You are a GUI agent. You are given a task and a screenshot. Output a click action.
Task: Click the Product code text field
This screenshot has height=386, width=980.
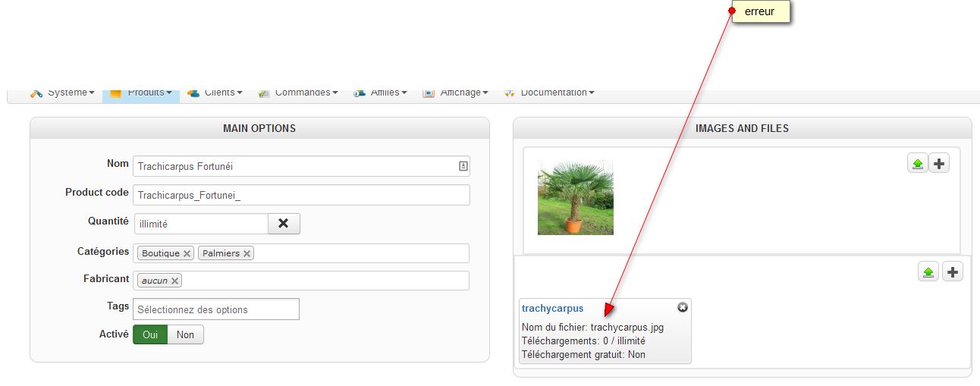[x=301, y=195]
